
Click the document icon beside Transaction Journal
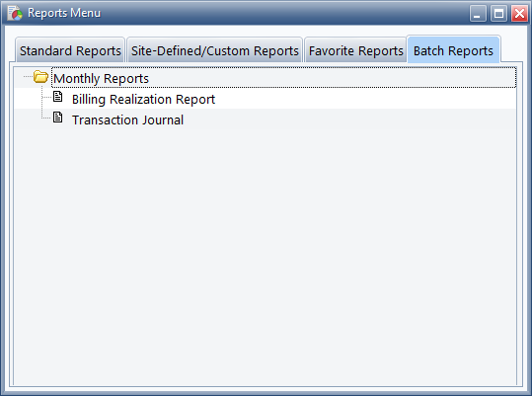[x=58, y=118]
